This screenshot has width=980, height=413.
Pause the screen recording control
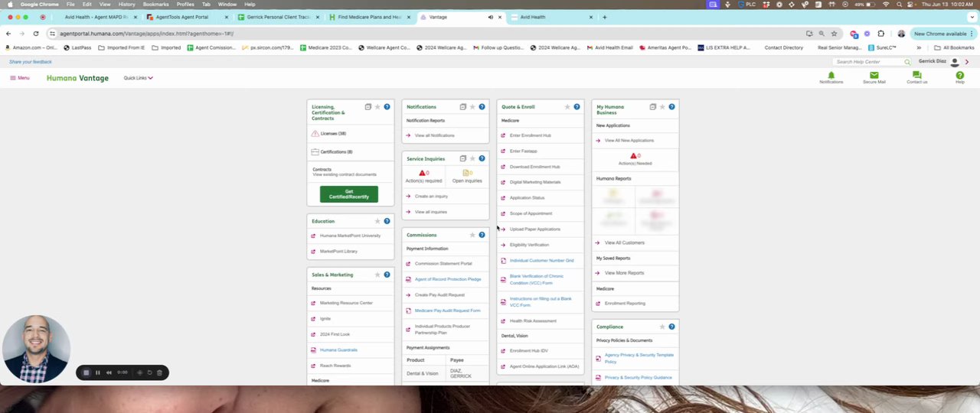point(97,372)
